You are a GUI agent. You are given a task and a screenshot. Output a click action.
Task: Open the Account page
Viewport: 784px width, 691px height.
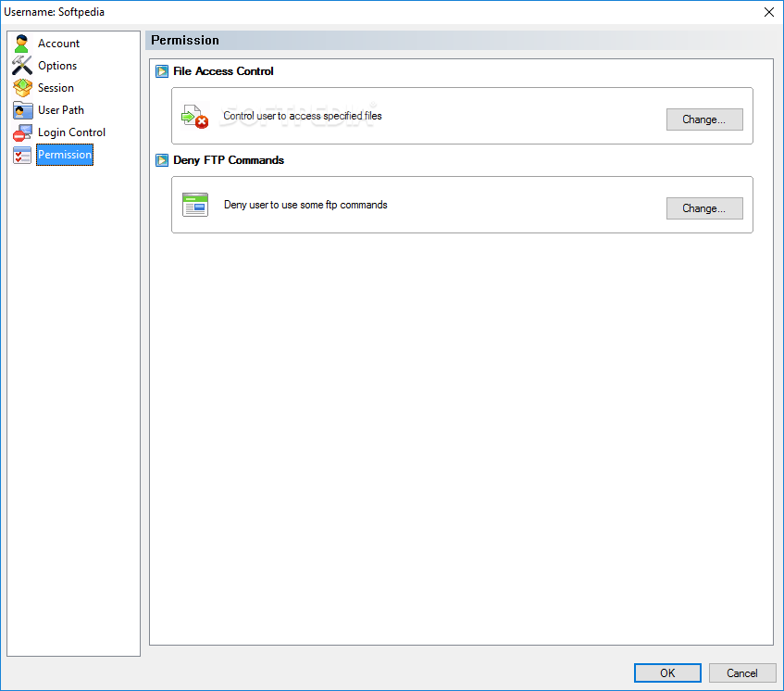(58, 44)
